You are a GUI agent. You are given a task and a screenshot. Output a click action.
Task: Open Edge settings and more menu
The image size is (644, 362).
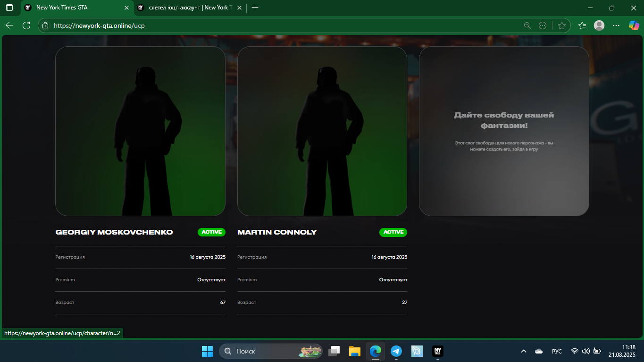[x=616, y=25]
